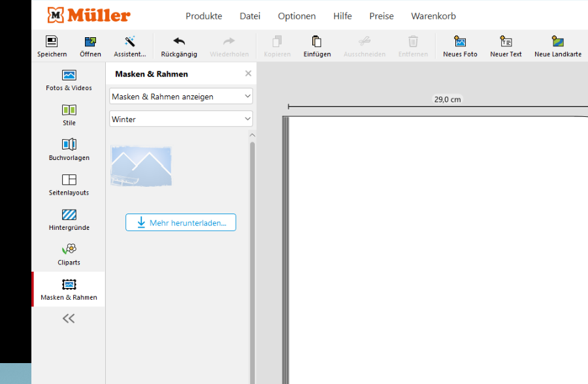This screenshot has height=384, width=588.
Task: Open the Datei menu
Action: [250, 16]
